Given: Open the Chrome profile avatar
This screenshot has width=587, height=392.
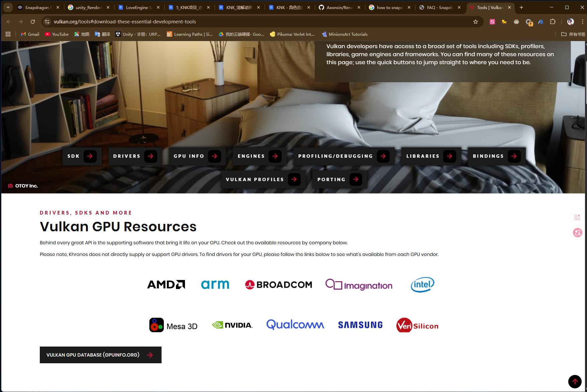Looking at the screenshot, I should pos(571,22).
